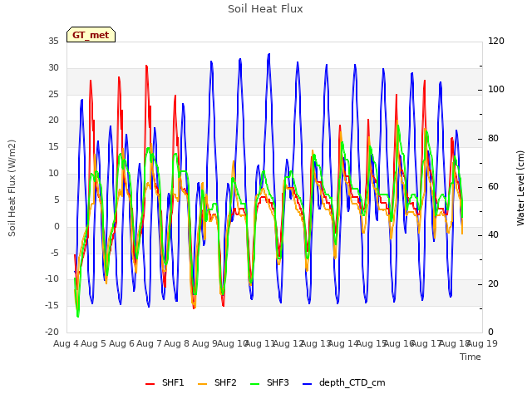This screenshot has height=399, width=532.
Task: Click the Aug 8 x-axis tick label
Action: (177, 343)
